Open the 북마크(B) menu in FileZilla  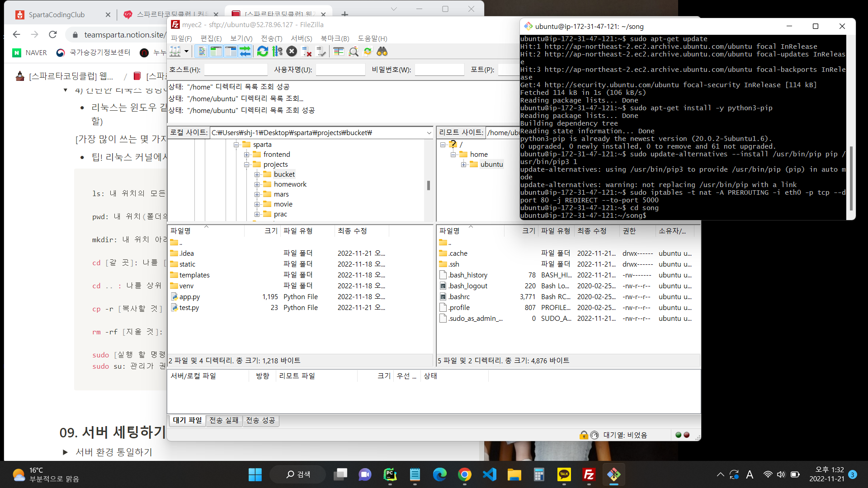335,38
